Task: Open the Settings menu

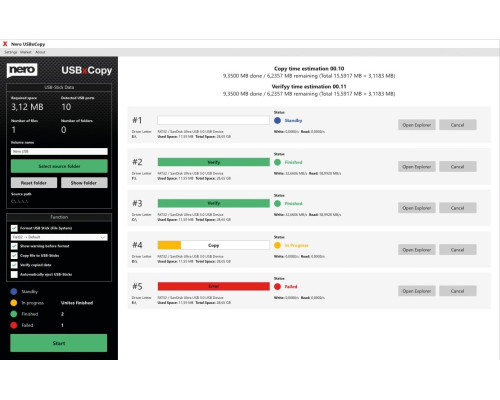Action: [11, 52]
